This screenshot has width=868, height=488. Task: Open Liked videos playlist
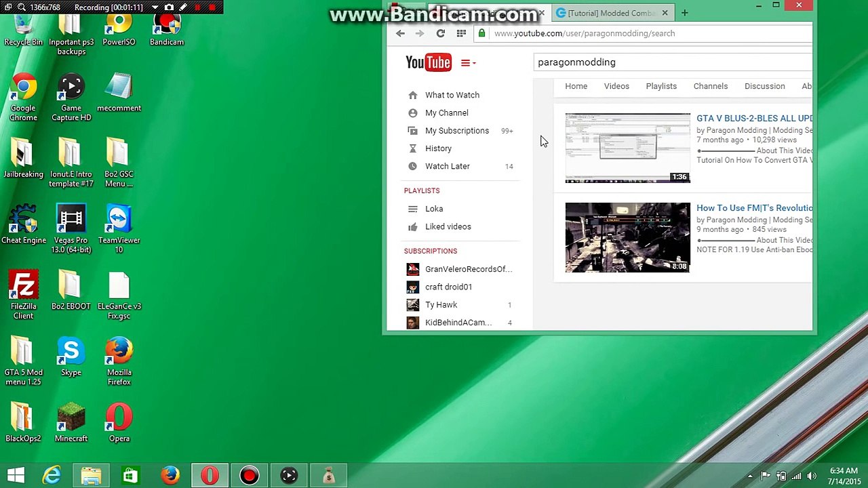(x=448, y=226)
